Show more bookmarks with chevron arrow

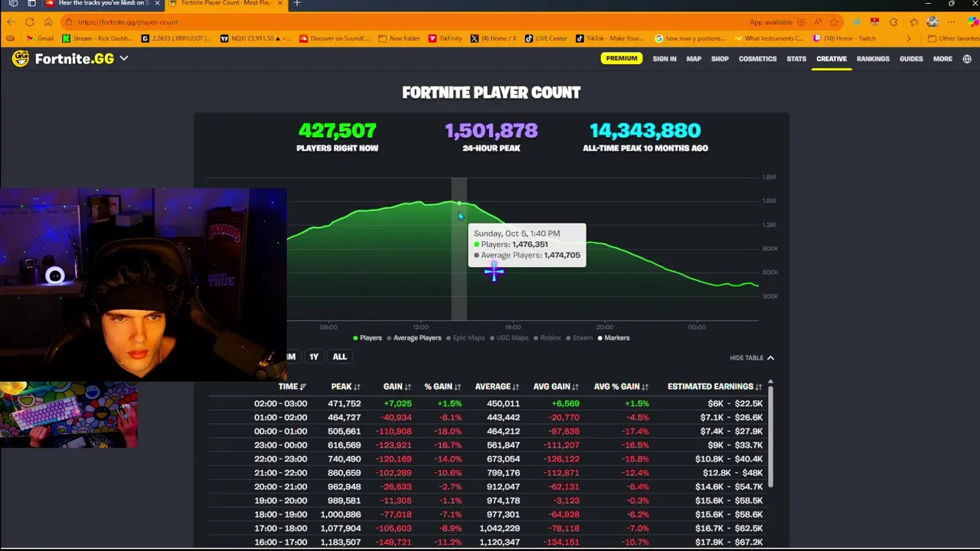click(x=909, y=38)
